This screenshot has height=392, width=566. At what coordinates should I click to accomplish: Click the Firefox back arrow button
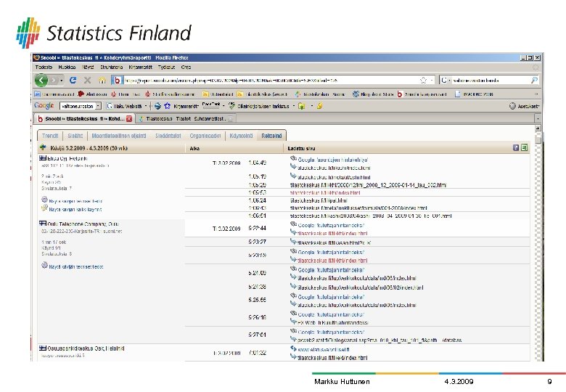coord(41,80)
